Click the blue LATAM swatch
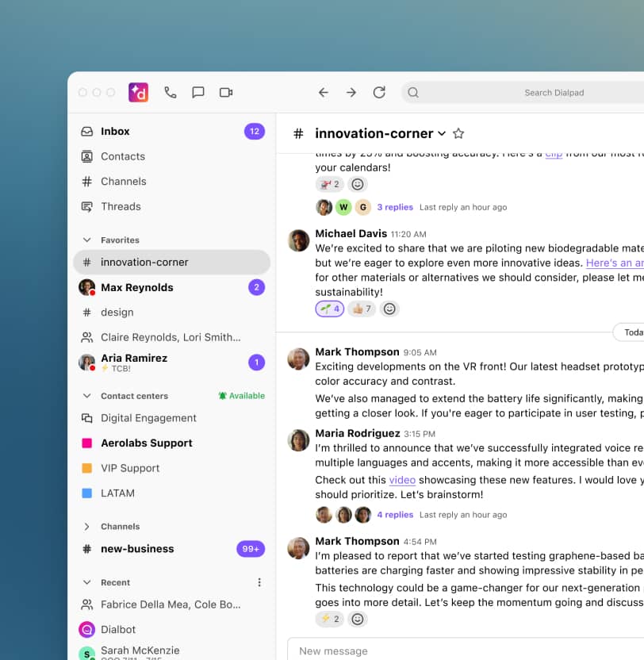Viewport: 644px width, 660px height. 86,493
